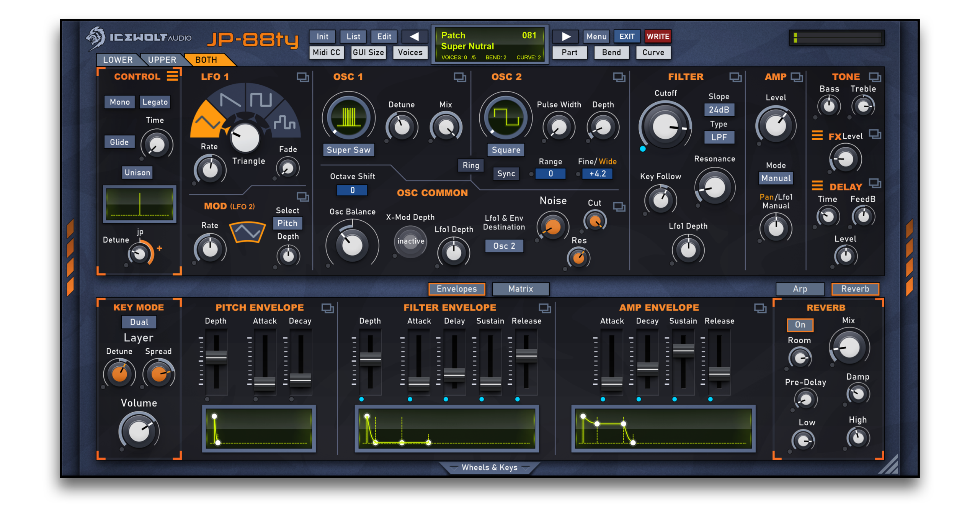Click the next patch arrow button
Image resolution: width=980 pixels, height=523 pixels.
(x=566, y=36)
